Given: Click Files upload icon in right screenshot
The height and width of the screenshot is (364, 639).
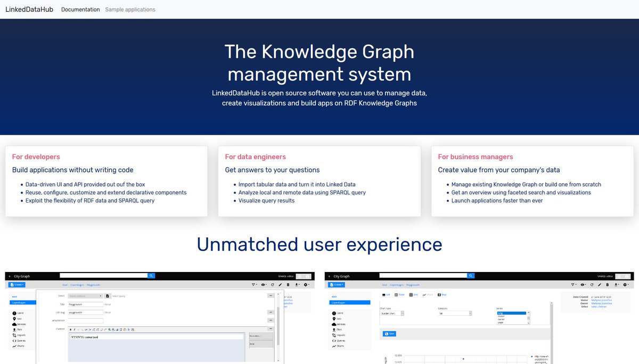Looking at the screenshot, I should pyautogui.click(x=333, y=329).
